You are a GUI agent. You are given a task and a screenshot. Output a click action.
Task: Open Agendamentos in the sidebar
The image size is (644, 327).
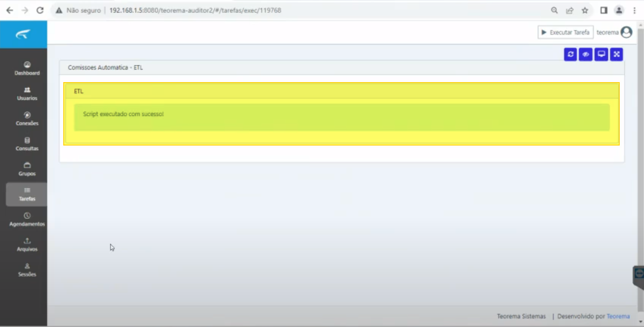(27, 220)
